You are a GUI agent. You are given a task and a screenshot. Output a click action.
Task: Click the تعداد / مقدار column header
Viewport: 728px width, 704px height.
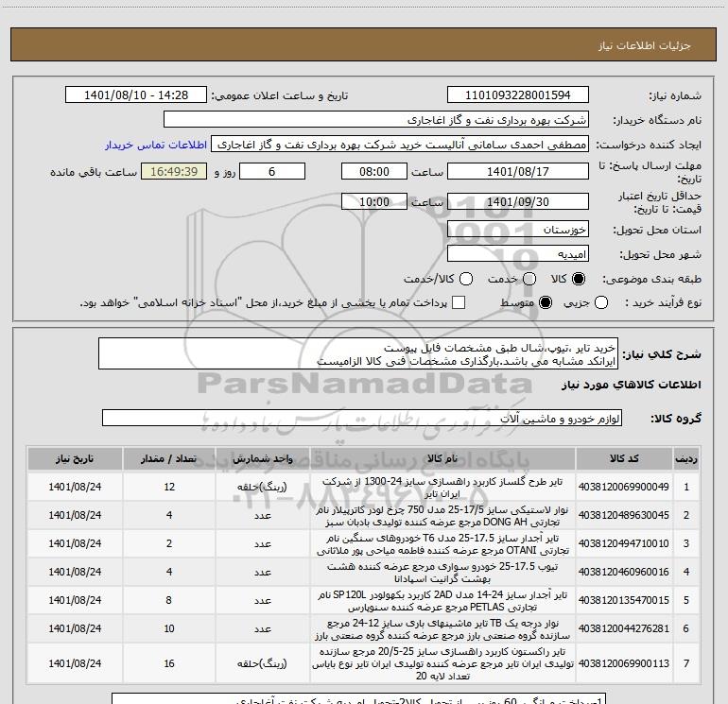pos(169,459)
